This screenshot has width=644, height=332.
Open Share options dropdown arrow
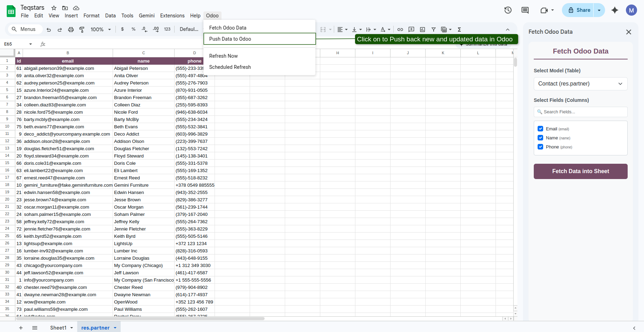click(599, 10)
